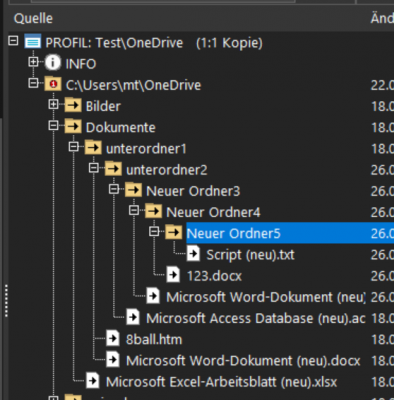The image size is (394, 400).
Task: Expand the INFO node
Action: pyautogui.click(x=33, y=62)
